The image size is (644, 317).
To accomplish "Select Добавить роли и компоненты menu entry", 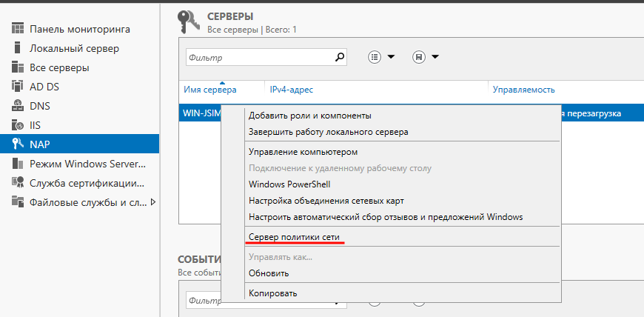I will pyautogui.click(x=309, y=116).
